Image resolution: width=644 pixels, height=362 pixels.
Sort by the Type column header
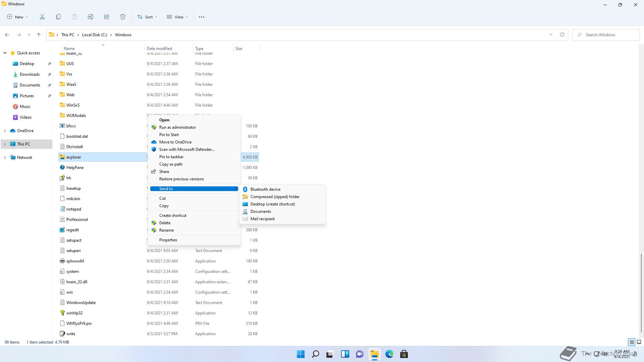(199, 49)
